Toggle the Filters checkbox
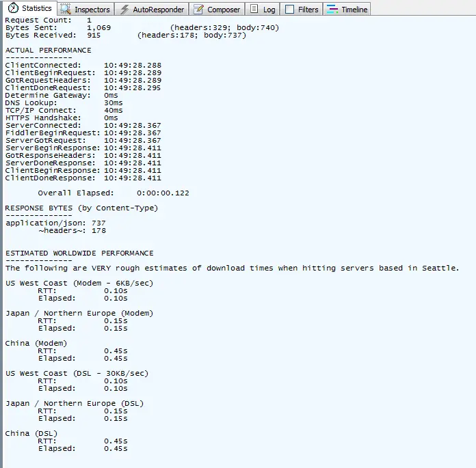 [289, 10]
